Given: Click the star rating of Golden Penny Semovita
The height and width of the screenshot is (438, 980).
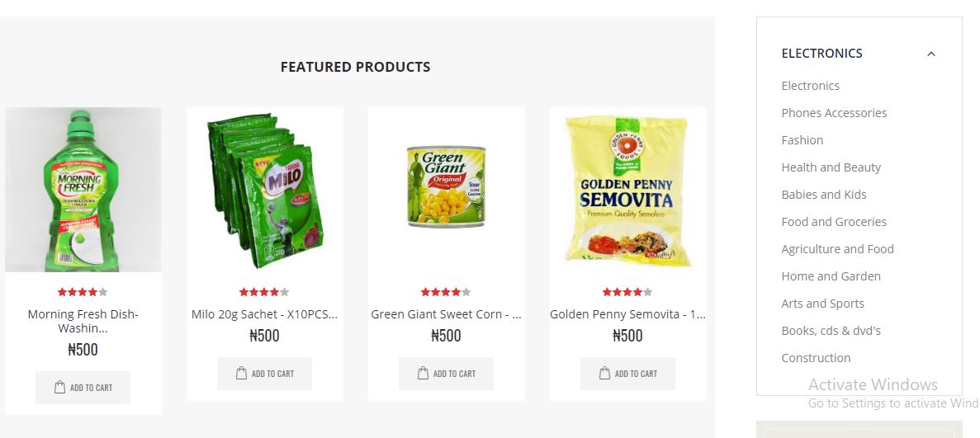Looking at the screenshot, I should pyautogui.click(x=627, y=292).
